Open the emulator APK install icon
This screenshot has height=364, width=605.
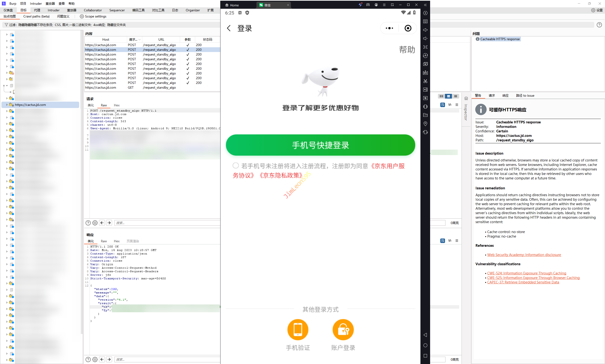click(425, 73)
